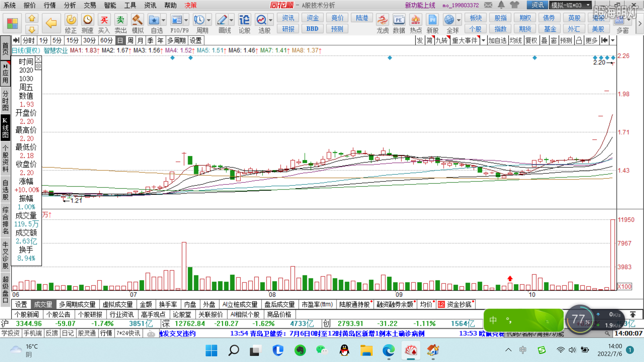
Task: Expand the 重大事件 dropdown arrow
Action: coord(483,41)
